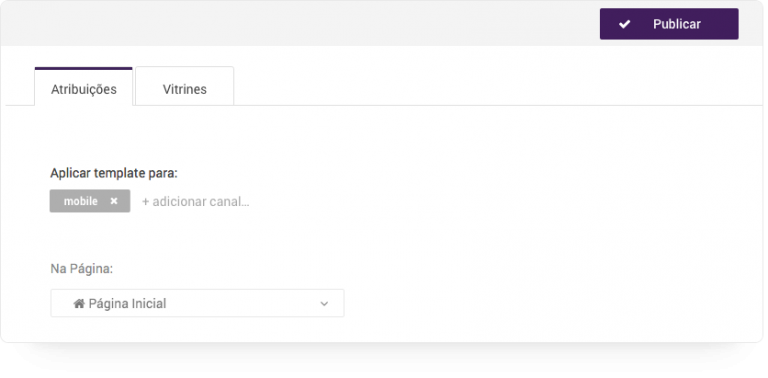Open the Vitrines tab
This screenshot has width=768, height=378.
coord(185,87)
